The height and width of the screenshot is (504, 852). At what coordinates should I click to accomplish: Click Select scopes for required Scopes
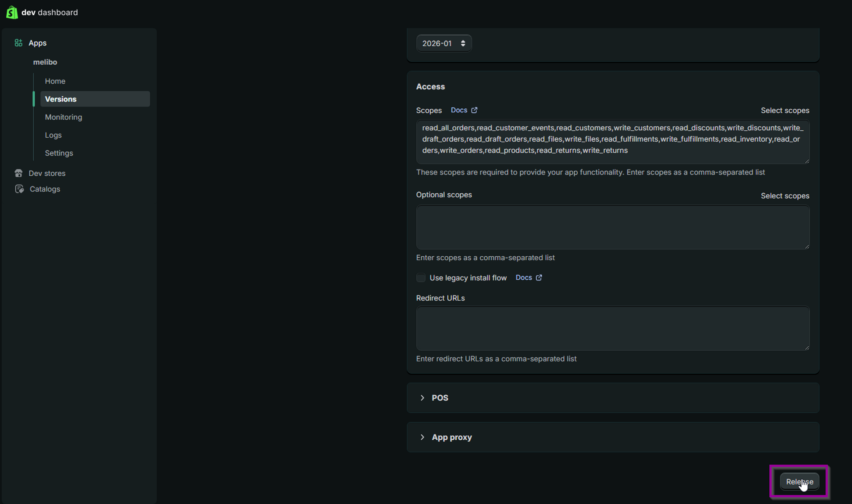tap(785, 110)
